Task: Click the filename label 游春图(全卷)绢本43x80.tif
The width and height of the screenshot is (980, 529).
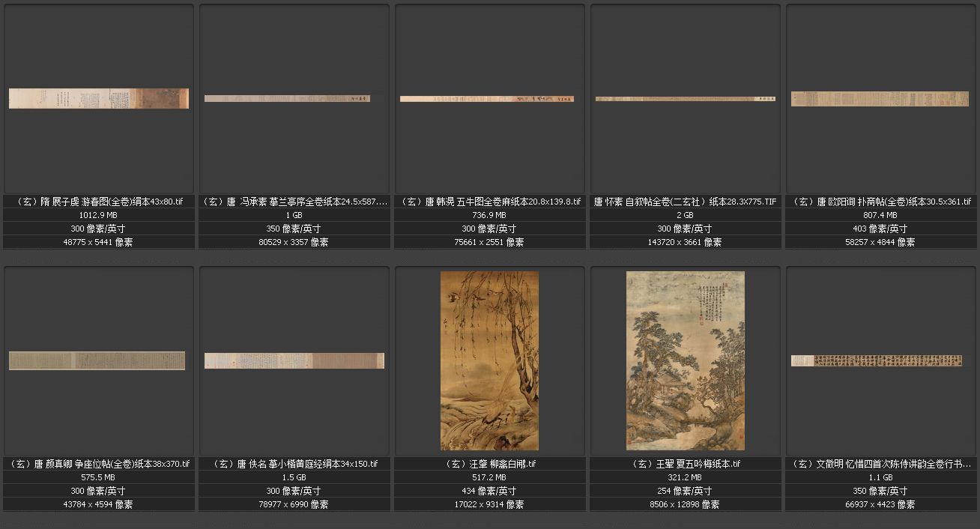Action: 99,202
